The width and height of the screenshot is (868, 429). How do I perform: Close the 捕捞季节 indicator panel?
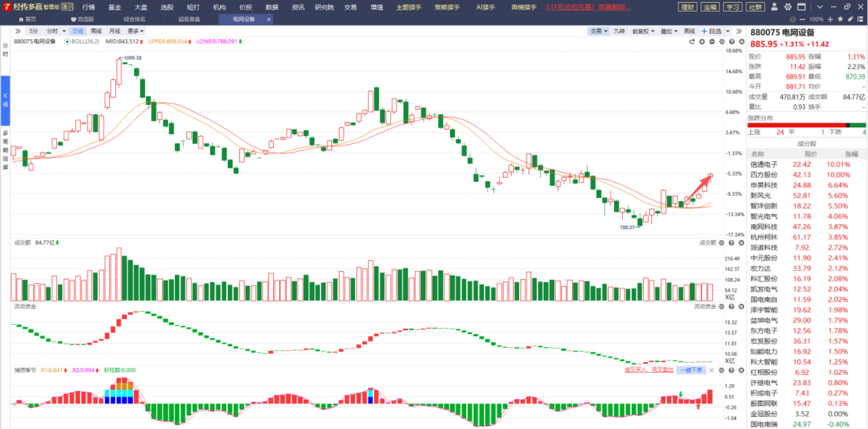741,370
